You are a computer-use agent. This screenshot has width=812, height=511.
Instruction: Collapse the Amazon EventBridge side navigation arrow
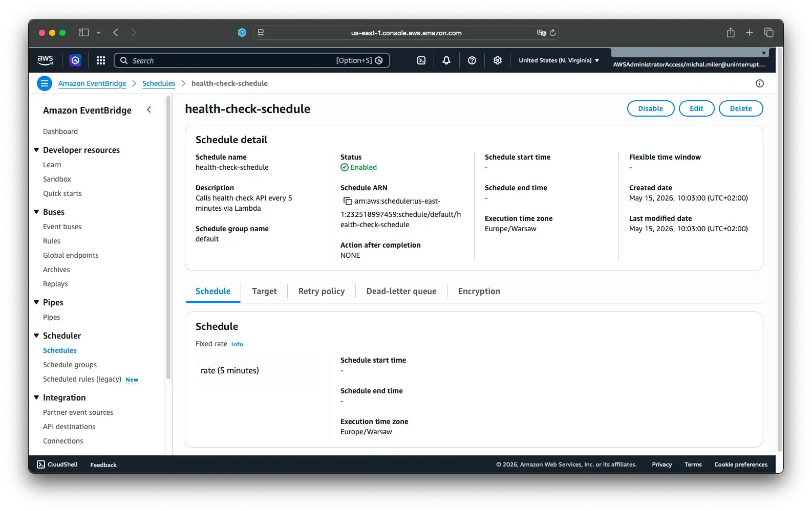[149, 109]
